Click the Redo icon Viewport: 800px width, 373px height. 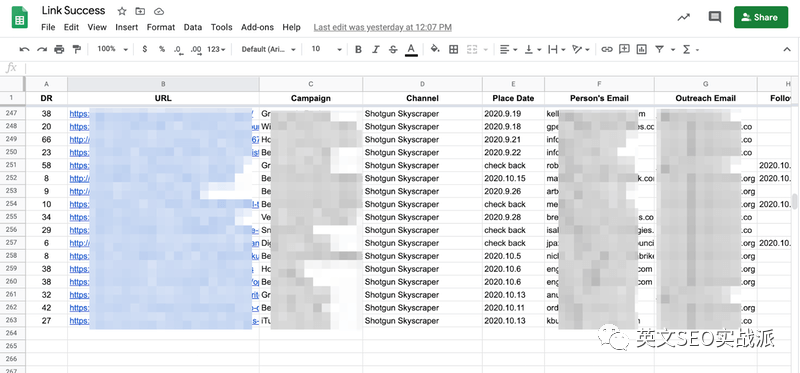coord(42,49)
